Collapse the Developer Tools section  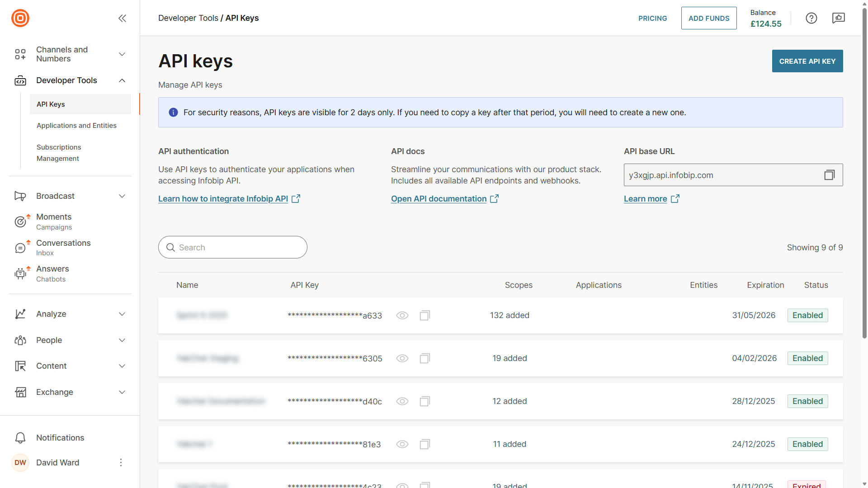(x=122, y=80)
